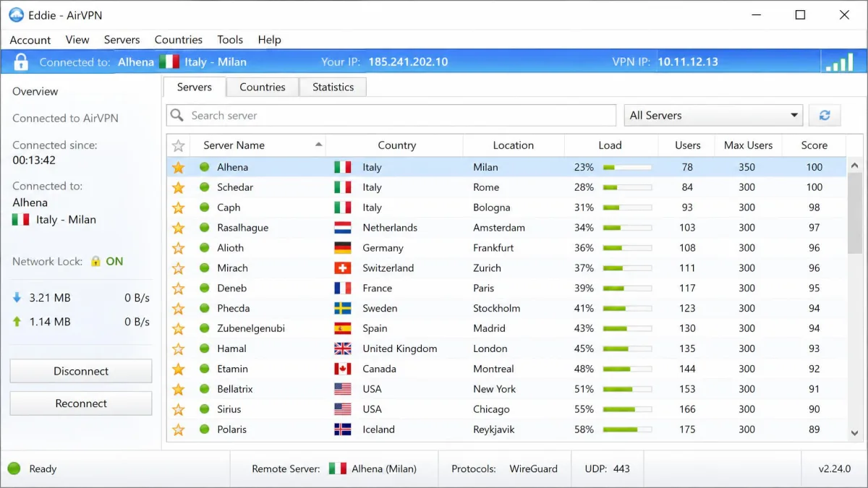The image size is (868, 488).
Task: Click the padlock icon in connection bar
Action: point(20,61)
